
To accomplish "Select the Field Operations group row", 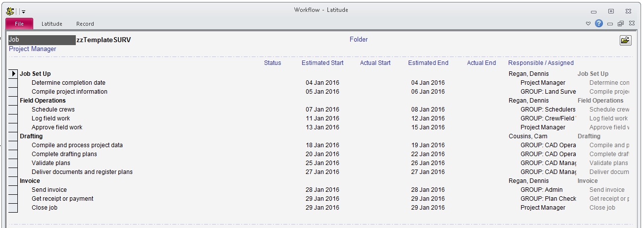I will [43, 101].
